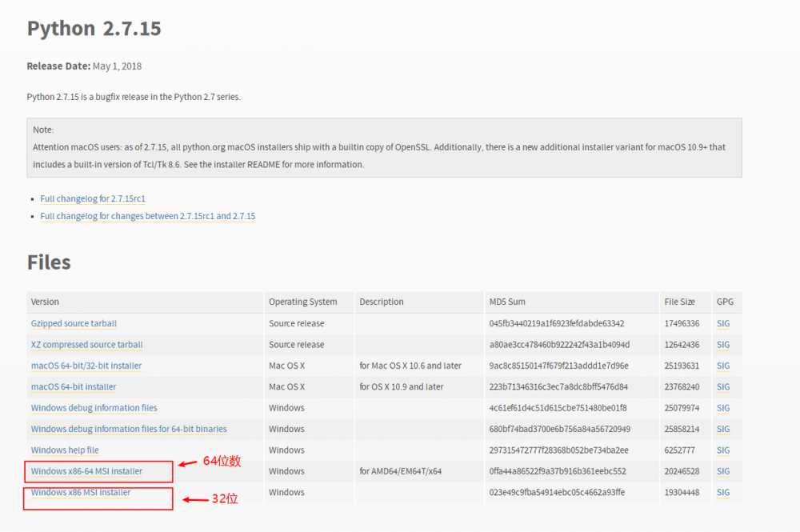This screenshot has width=800, height=532.
Task: Download macOS 64-bit installer
Action: [74, 386]
